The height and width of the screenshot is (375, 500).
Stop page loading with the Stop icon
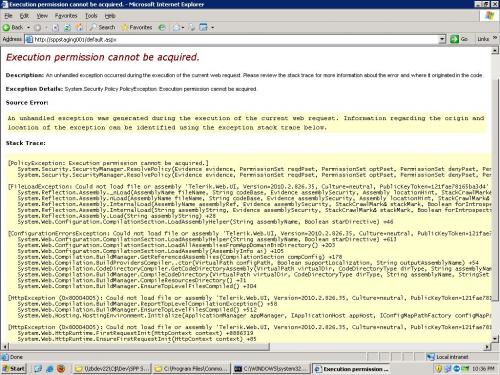click(55, 27)
